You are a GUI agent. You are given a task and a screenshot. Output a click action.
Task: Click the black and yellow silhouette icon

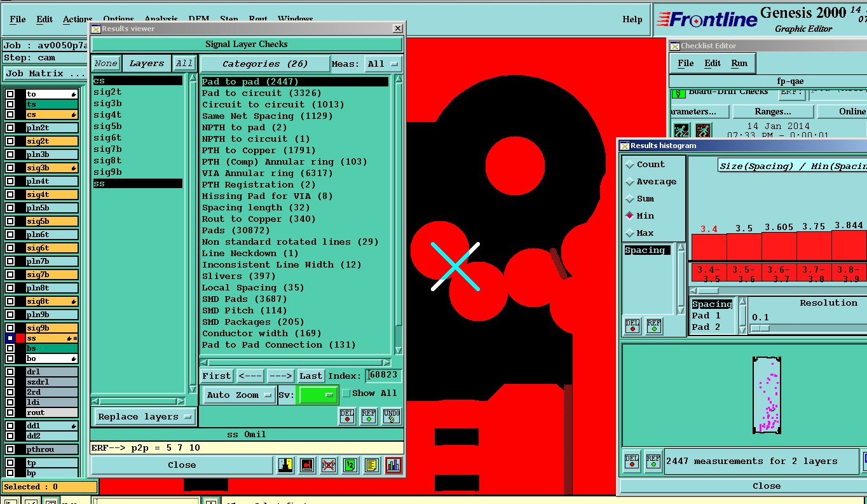point(286,465)
